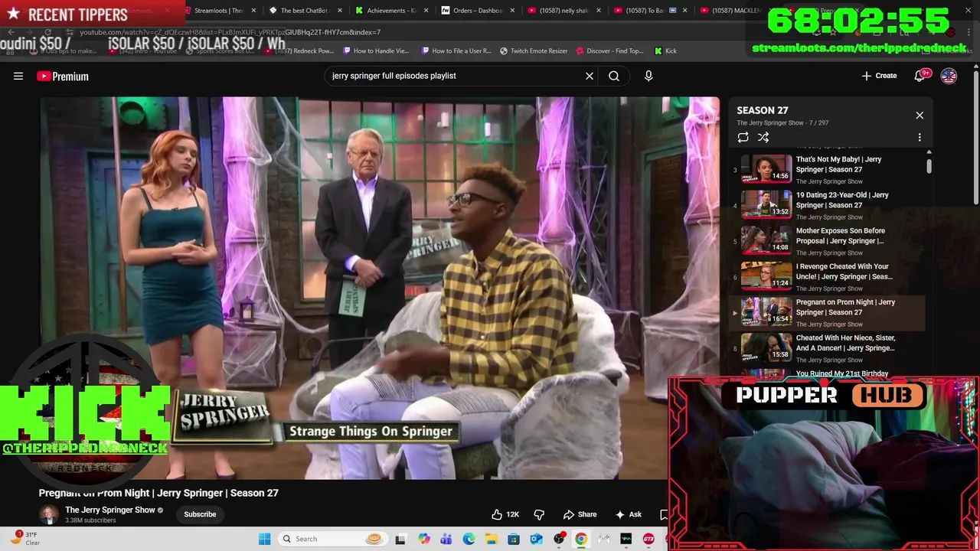Open the green waveform taskbar app

(x=626, y=539)
